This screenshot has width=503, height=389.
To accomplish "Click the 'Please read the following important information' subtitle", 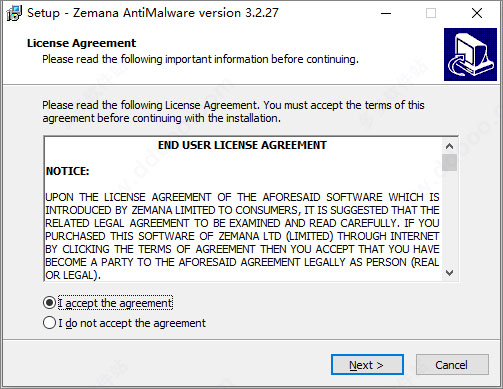I will (x=200, y=59).
